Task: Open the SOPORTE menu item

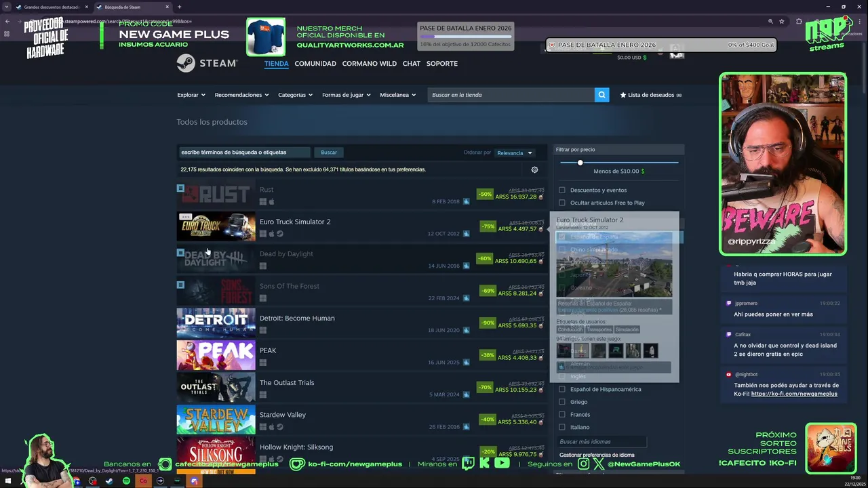Action: pyautogui.click(x=441, y=64)
